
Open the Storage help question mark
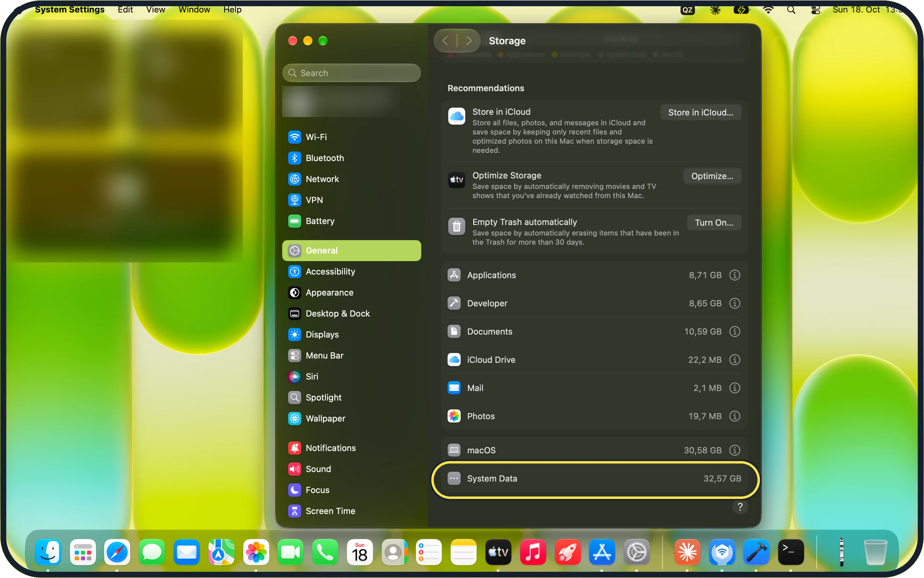coord(740,507)
